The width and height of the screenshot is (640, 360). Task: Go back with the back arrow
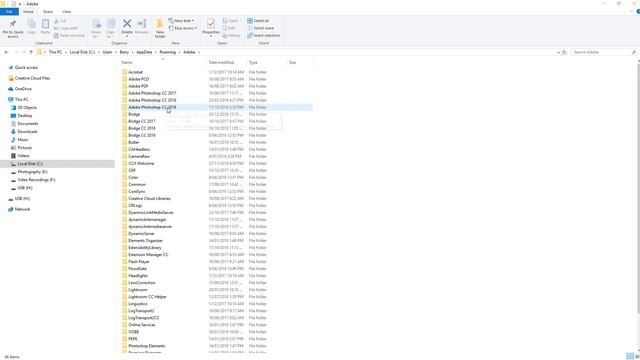point(6,52)
